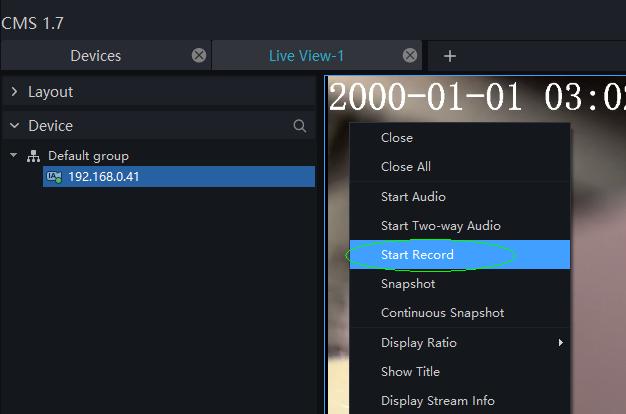This screenshot has width=626, height=414.
Task: Choose Close All in context menu
Action: pos(406,167)
